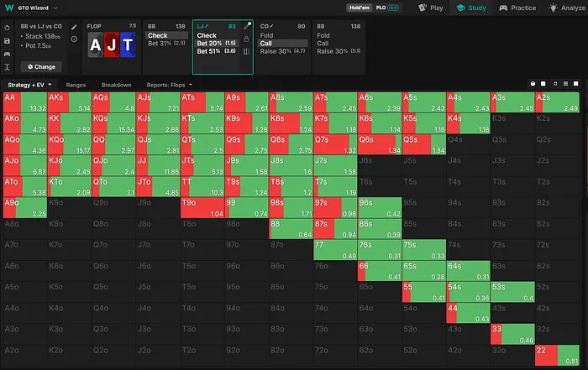Screen dimensions: 588x370
Task: Select the AA hand cell
Action: (25, 102)
